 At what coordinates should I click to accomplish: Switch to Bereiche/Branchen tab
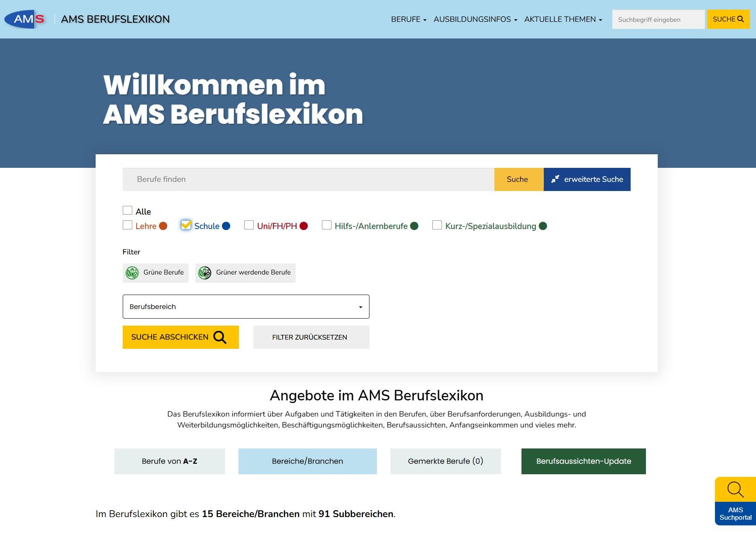click(x=307, y=461)
